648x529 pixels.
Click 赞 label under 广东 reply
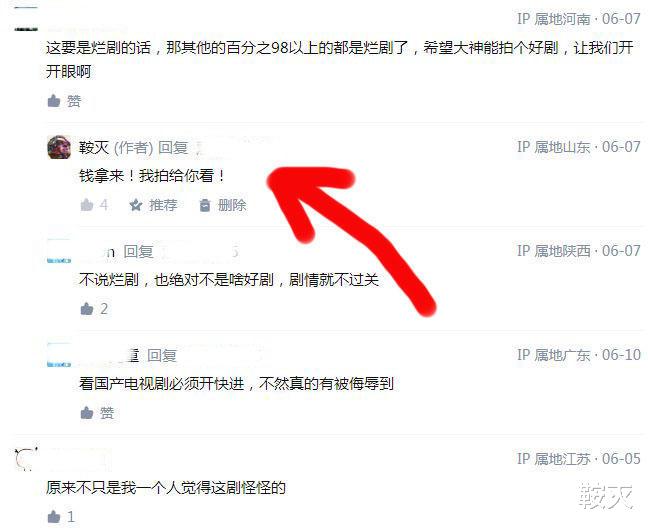coord(107,413)
